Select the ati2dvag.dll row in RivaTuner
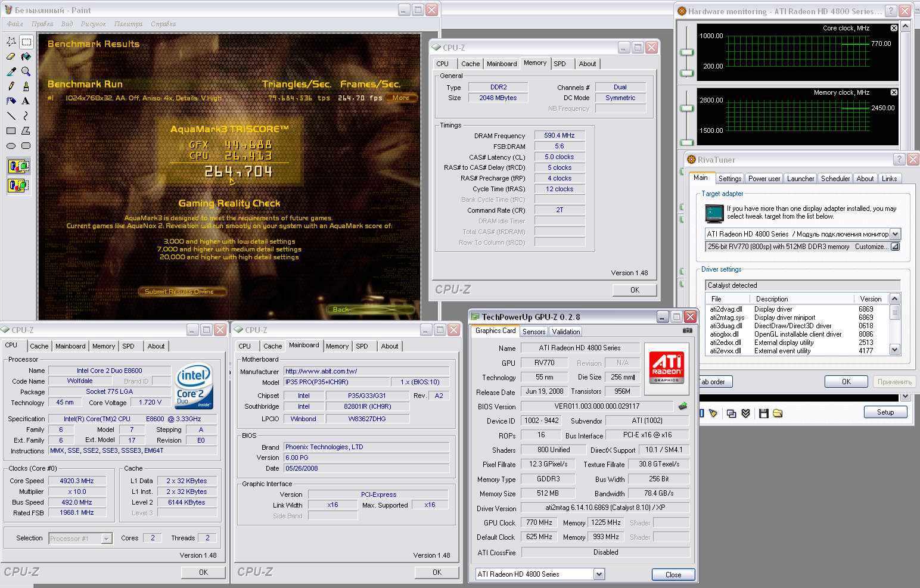Viewport: 920px width, 588px height. click(x=797, y=309)
